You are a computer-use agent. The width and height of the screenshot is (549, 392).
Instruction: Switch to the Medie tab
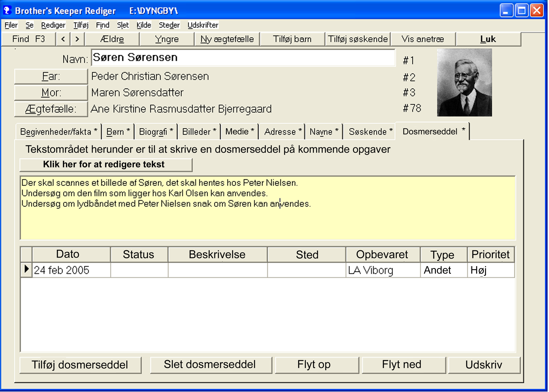click(x=240, y=132)
